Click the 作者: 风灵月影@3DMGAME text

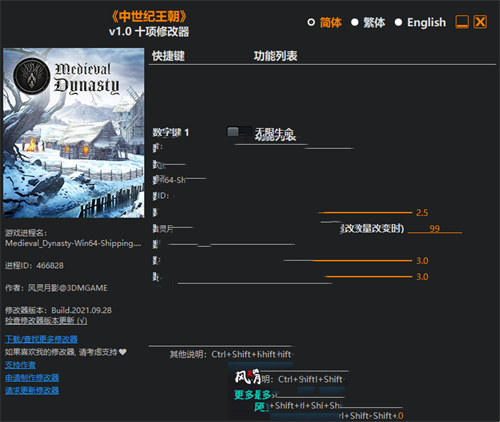(x=56, y=288)
